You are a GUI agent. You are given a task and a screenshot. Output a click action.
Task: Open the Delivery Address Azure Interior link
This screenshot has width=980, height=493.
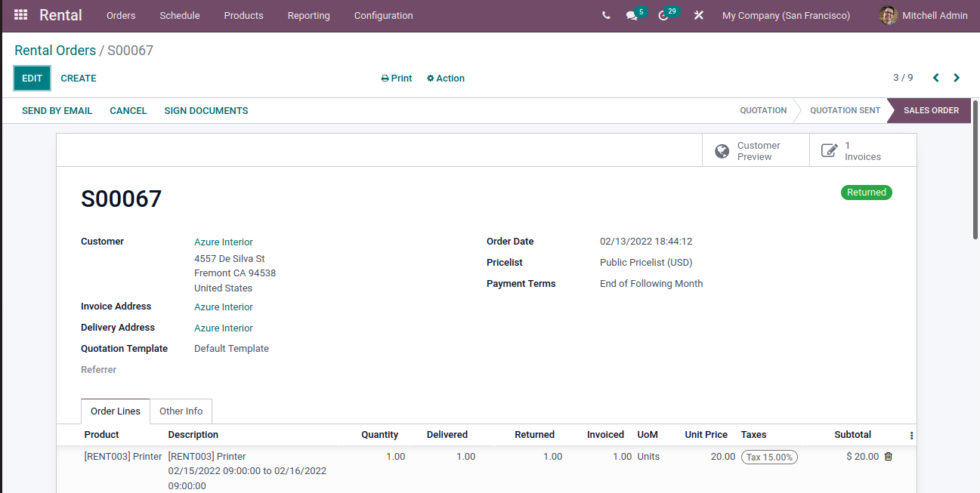(224, 328)
